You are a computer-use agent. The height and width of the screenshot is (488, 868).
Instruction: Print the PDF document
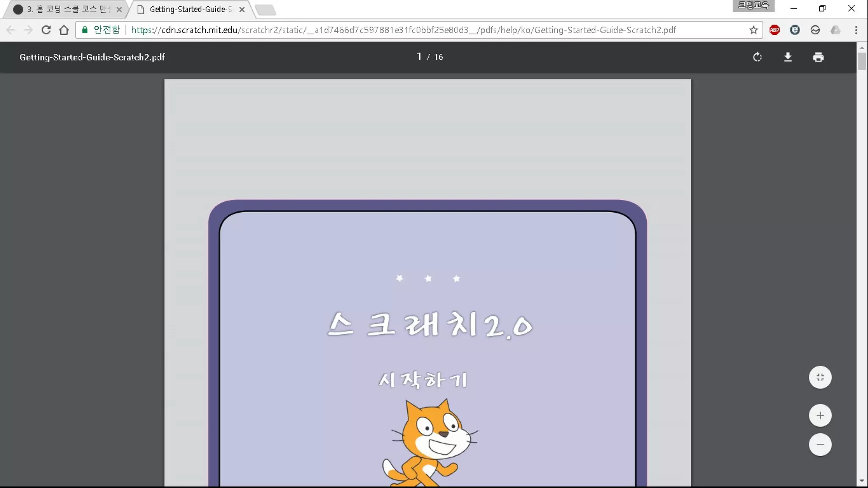coord(818,57)
